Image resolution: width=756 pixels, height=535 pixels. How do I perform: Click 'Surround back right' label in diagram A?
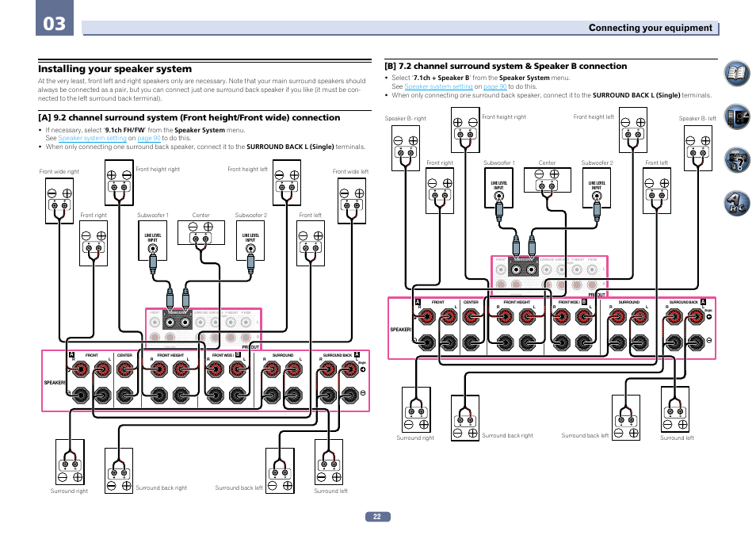tap(161, 488)
